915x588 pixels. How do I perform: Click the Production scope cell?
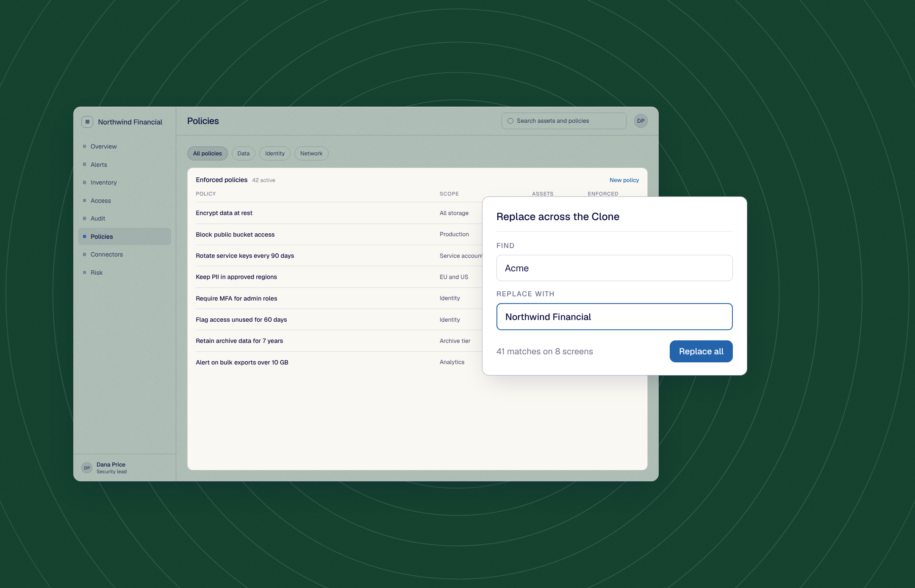(454, 234)
